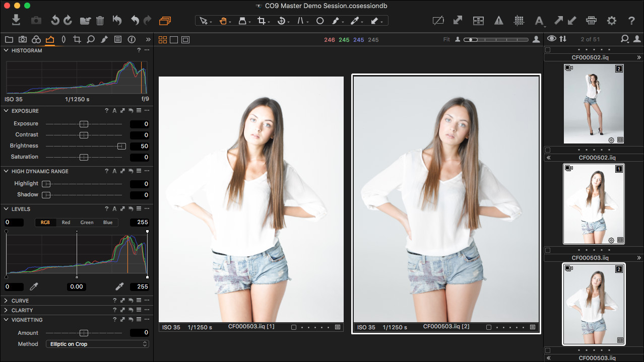644x362 pixels.
Task: Click the Copy Adjustments up-arrow icon
Action: coord(559,21)
